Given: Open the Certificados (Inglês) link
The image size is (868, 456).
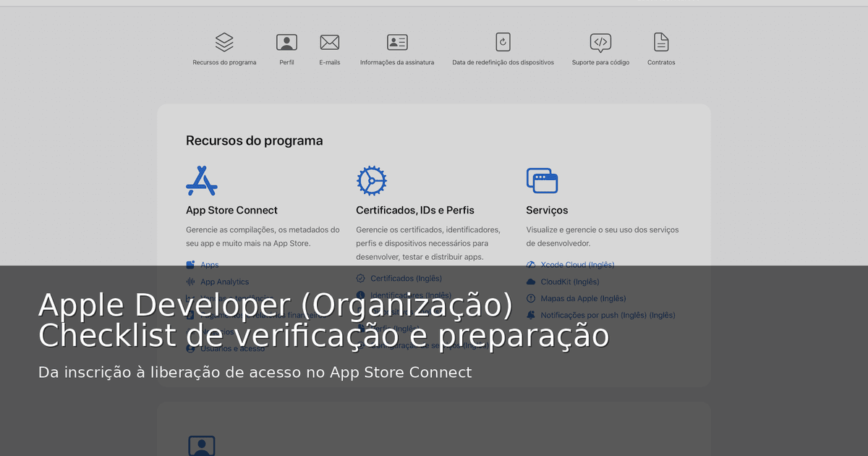Looking at the screenshot, I should tap(406, 278).
